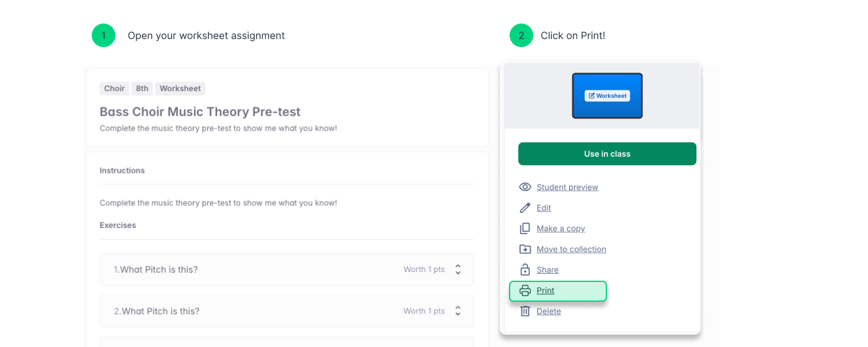Image resolution: width=868 pixels, height=347 pixels.
Task: Open the Make a copy link
Action: [x=560, y=229]
